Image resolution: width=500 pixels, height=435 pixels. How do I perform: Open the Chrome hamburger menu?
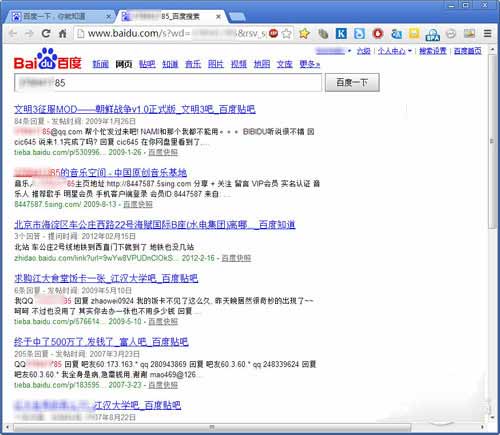488,33
